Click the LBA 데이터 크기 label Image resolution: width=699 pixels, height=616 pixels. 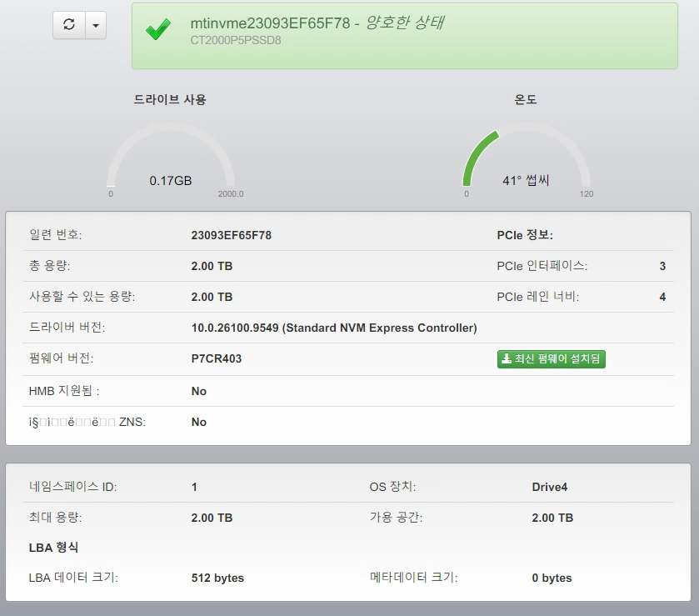click(73, 578)
